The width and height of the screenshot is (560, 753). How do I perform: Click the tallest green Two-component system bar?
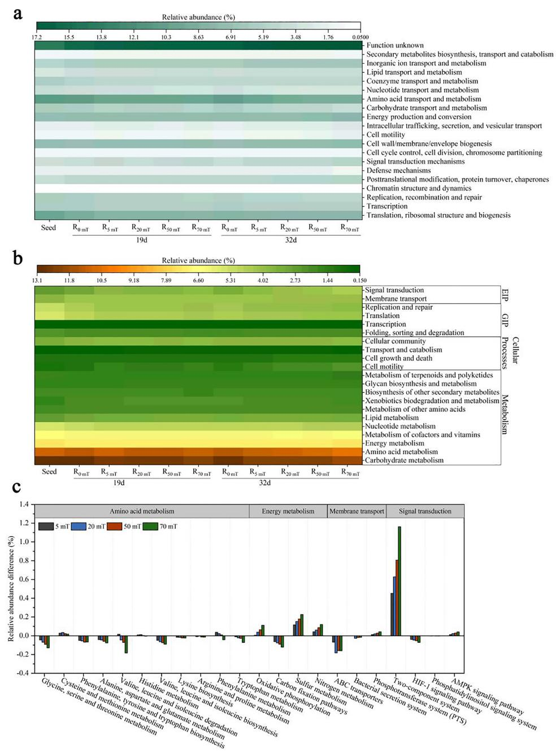(400, 581)
